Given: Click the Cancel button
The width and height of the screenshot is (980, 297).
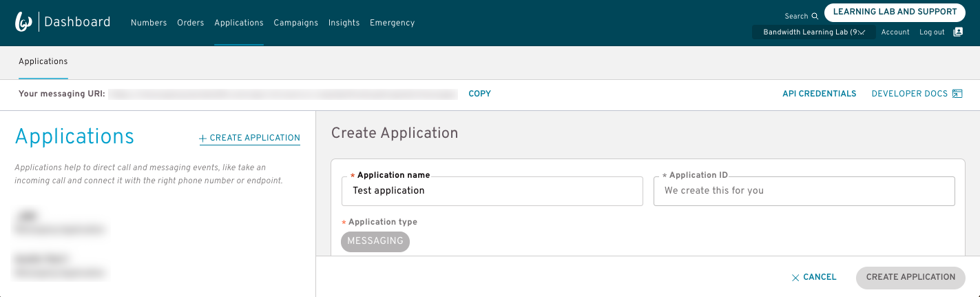Looking at the screenshot, I should [814, 278].
